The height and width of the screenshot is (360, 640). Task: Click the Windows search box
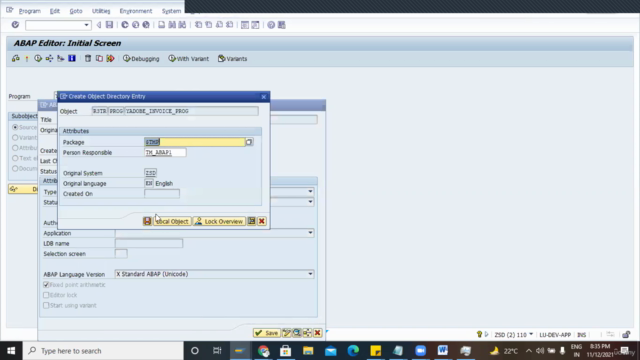click(102, 351)
